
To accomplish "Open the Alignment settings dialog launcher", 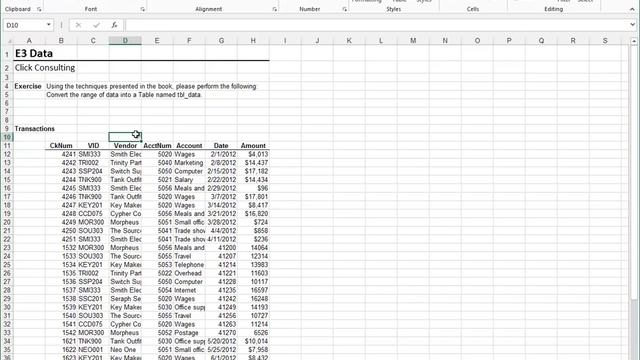I will point(275,9).
